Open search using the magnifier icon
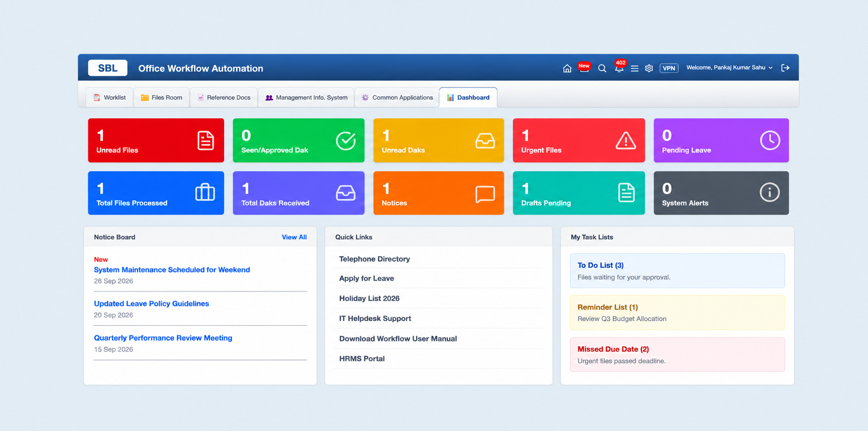This screenshot has width=868, height=431. click(x=602, y=68)
